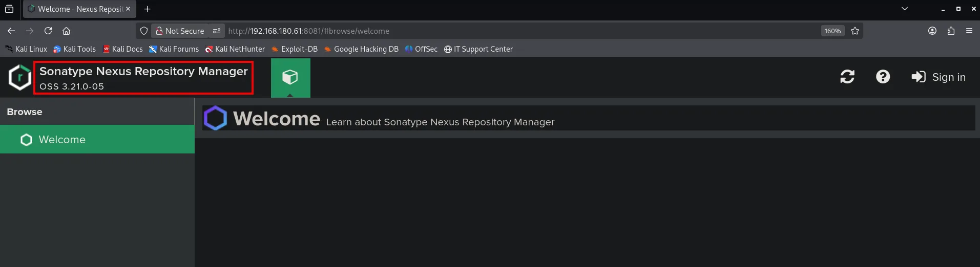This screenshot has height=267, width=980.
Task: Open the Kali NetHunter bookmark
Action: tap(235, 49)
